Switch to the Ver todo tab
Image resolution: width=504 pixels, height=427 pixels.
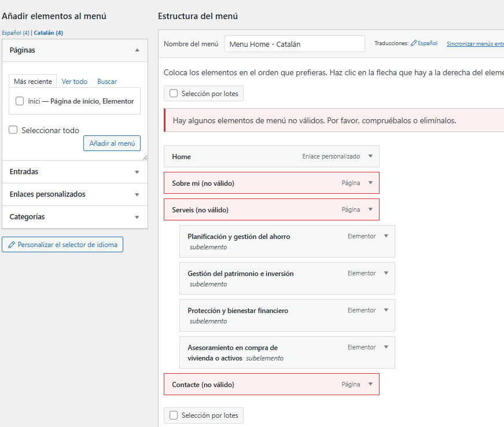pyautogui.click(x=75, y=82)
